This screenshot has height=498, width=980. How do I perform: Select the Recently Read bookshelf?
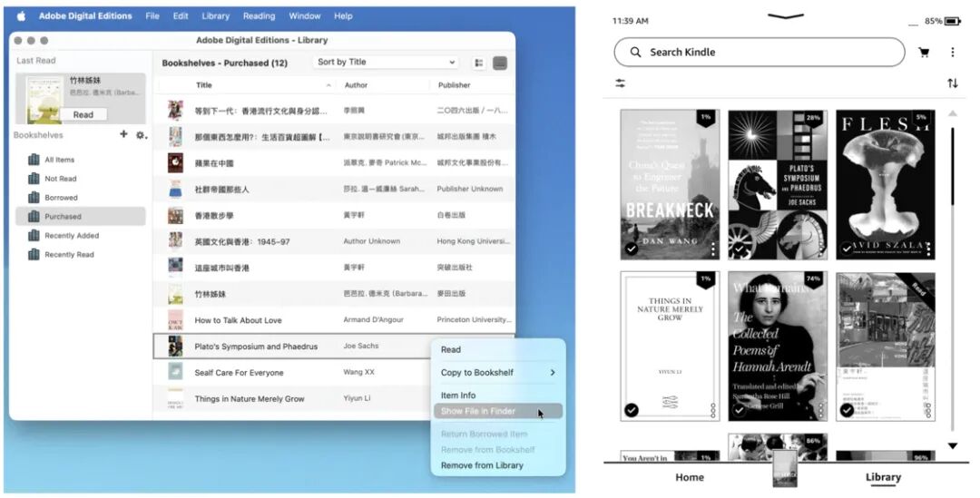[x=80, y=254]
